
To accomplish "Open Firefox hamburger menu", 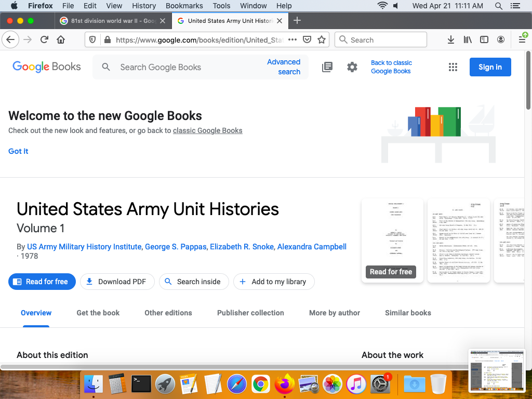I will (522, 40).
